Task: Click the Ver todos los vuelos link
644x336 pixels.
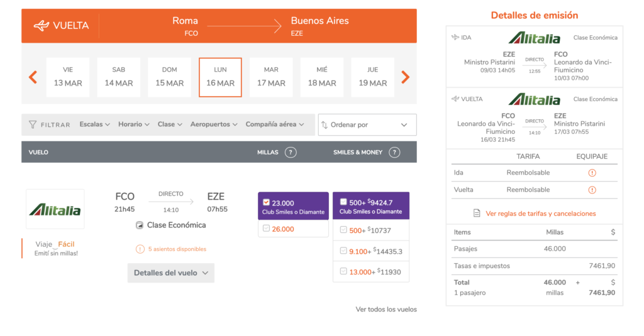Action: 386,310
